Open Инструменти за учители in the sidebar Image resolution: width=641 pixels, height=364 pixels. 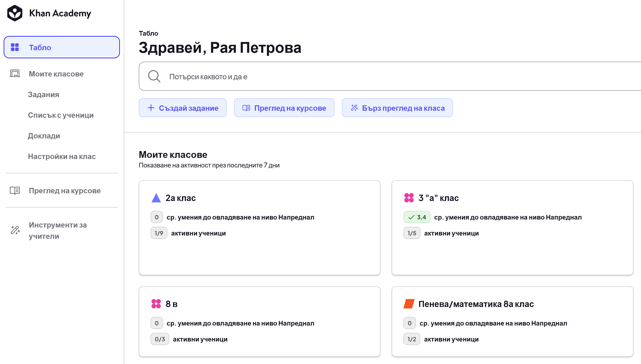58,231
